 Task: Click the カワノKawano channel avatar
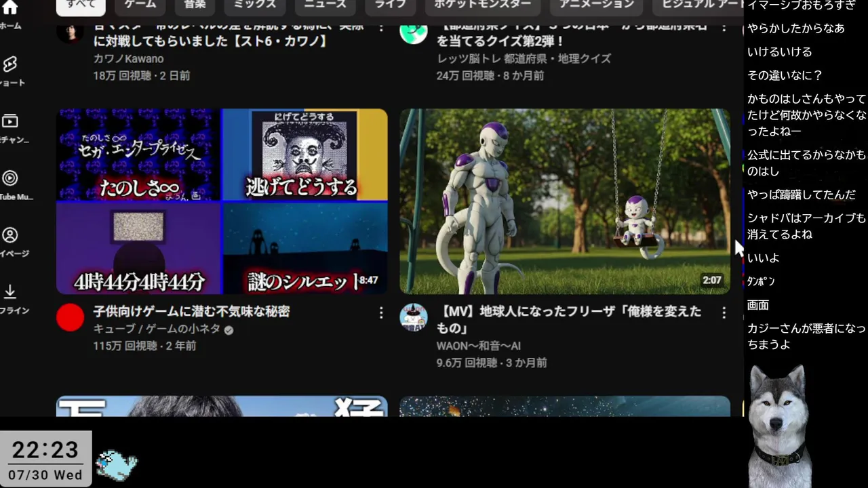[x=71, y=31]
